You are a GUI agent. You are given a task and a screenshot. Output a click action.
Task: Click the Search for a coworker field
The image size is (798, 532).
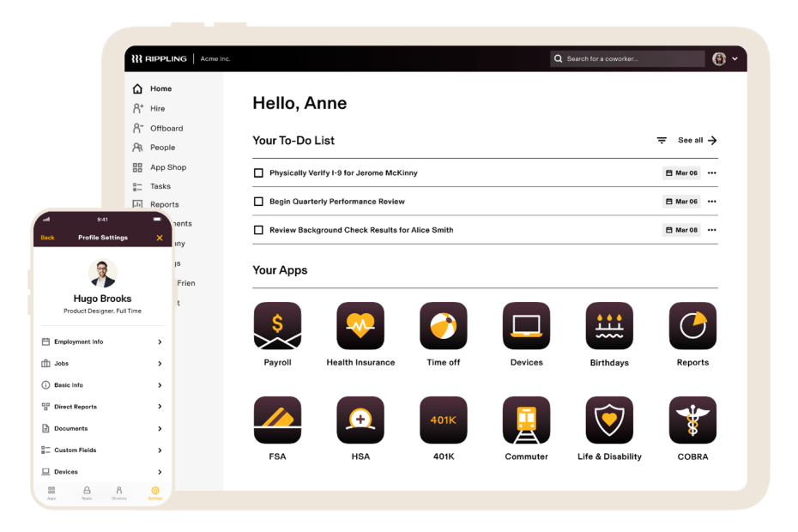click(627, 58)
